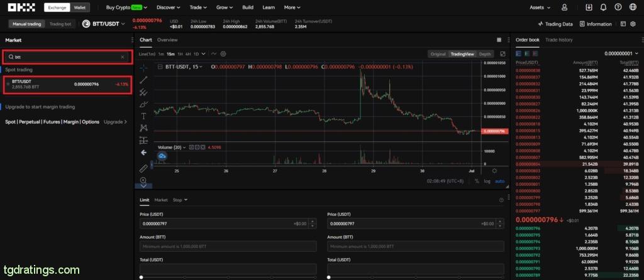Select the zoom-in magnifier tool
Viewport: 644px width, 280px height.
(143, 180)
